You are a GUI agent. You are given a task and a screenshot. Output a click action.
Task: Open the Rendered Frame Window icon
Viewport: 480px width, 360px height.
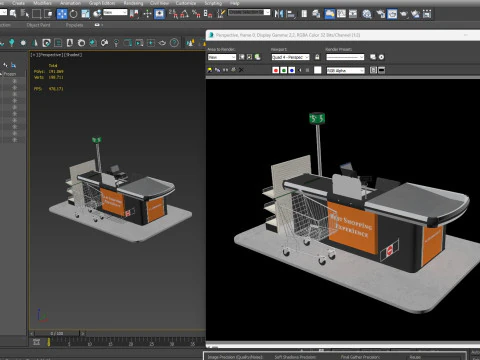pyautogui.click(x=392, y=14)
